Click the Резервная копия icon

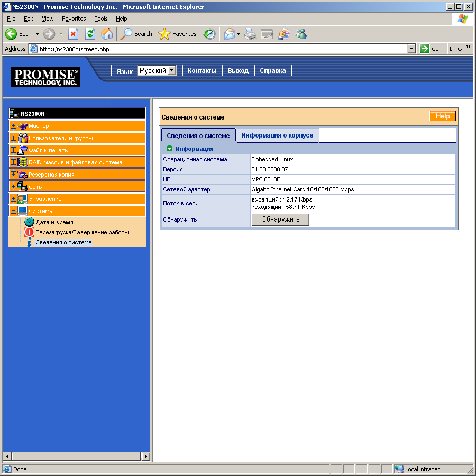pyautogui.click(x=22, y=174)
